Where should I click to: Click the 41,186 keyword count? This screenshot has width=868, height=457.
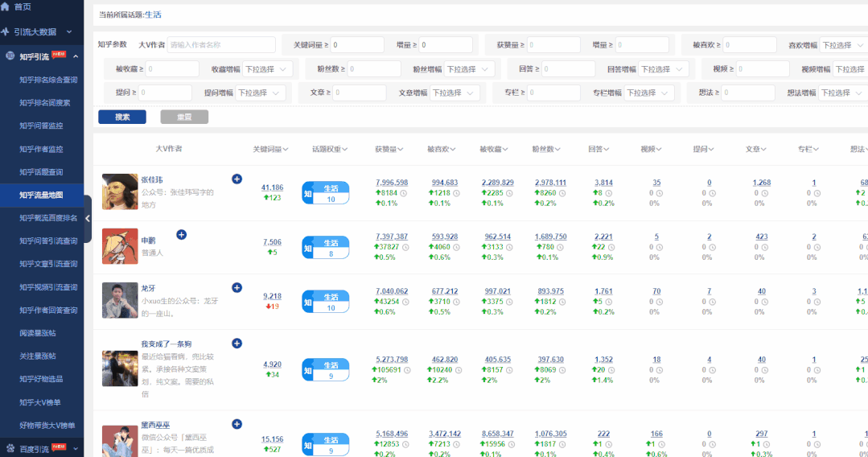pos(272,187)
